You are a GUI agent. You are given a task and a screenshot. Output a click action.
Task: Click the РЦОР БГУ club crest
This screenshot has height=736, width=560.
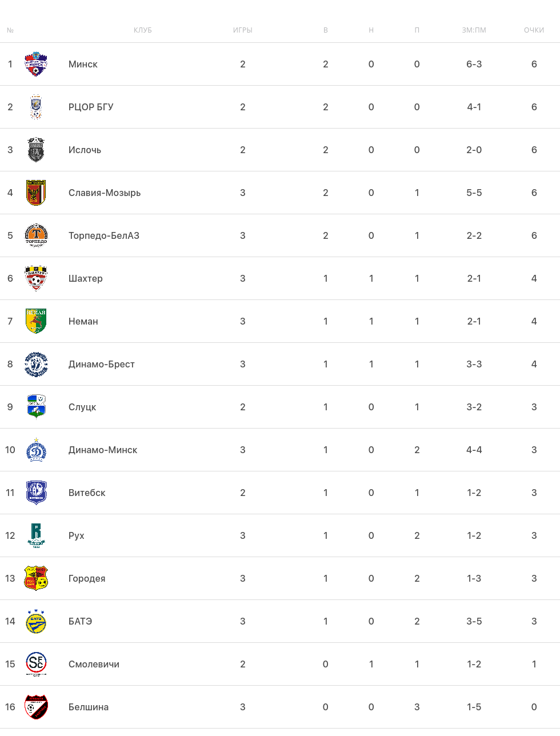(x=36, y=107)
